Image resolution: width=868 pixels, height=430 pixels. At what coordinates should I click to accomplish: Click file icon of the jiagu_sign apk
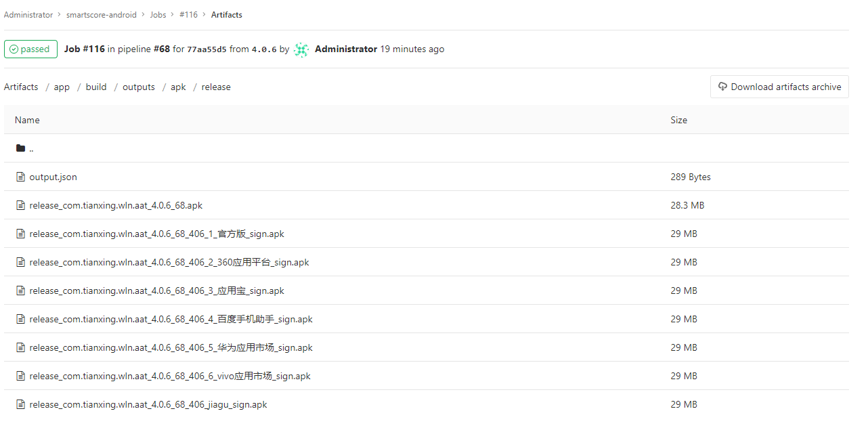pos(20,404)
